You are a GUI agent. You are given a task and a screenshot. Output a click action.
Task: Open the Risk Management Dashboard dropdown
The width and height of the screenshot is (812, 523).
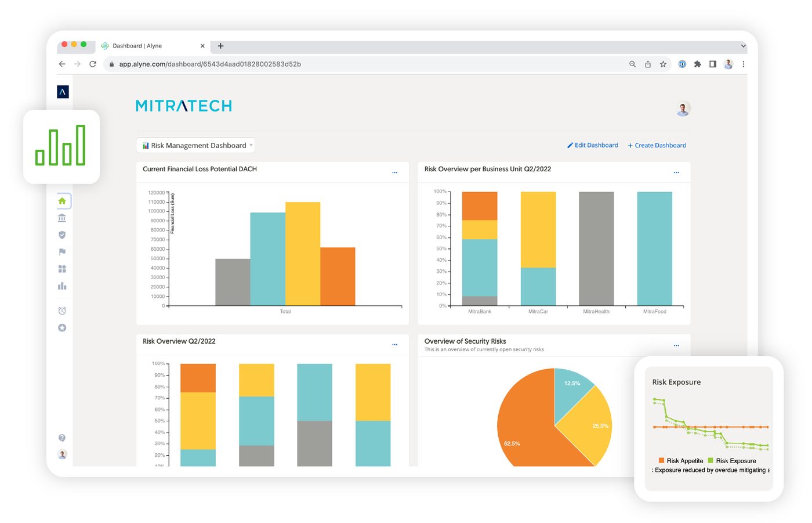coord(195,145)
